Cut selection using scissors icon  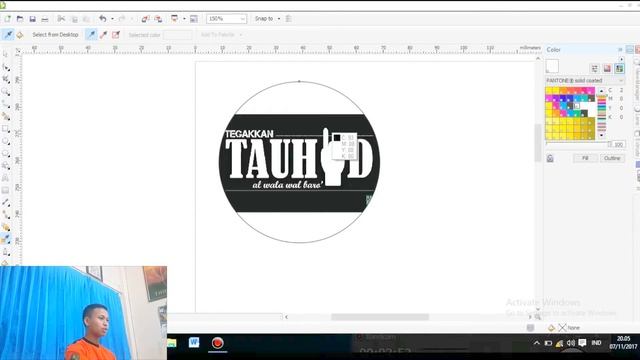click(61, 19)
